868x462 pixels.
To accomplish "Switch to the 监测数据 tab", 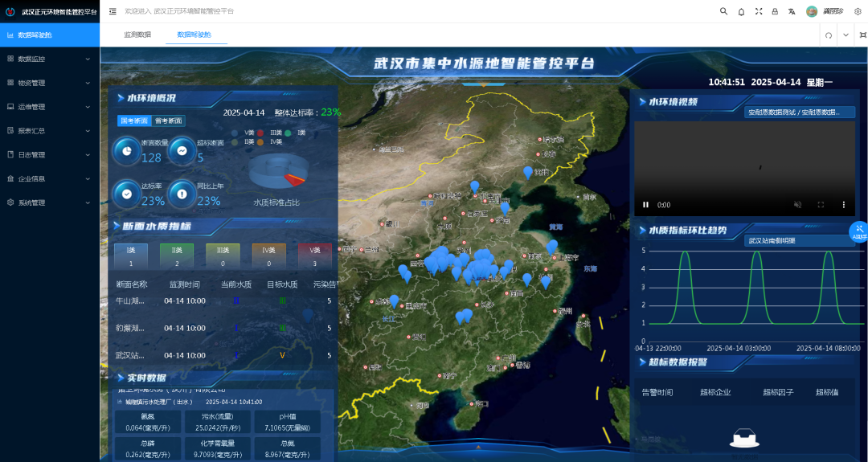I will point(137,35).
